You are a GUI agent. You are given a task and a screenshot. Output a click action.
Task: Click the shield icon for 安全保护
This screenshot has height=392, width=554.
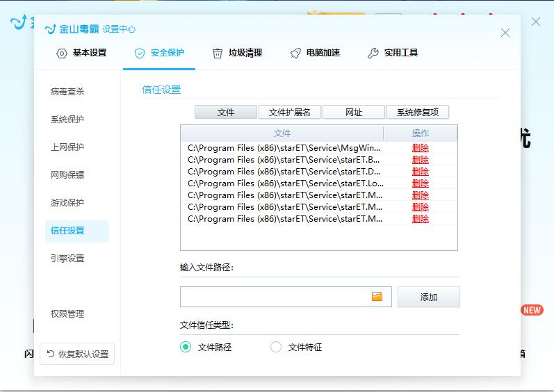coord(140,54)
